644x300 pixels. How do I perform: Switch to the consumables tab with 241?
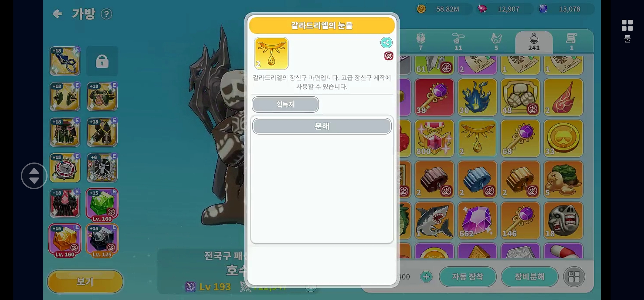(534, 42)
